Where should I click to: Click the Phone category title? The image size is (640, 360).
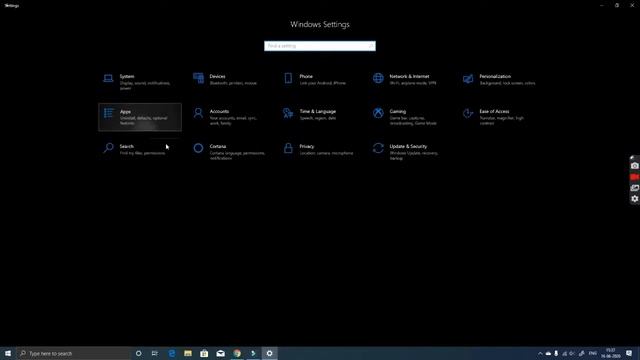[306, 76]
